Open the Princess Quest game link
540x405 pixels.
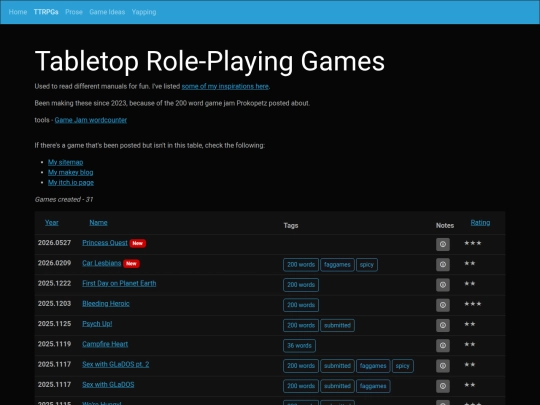(x=105, y=243)
